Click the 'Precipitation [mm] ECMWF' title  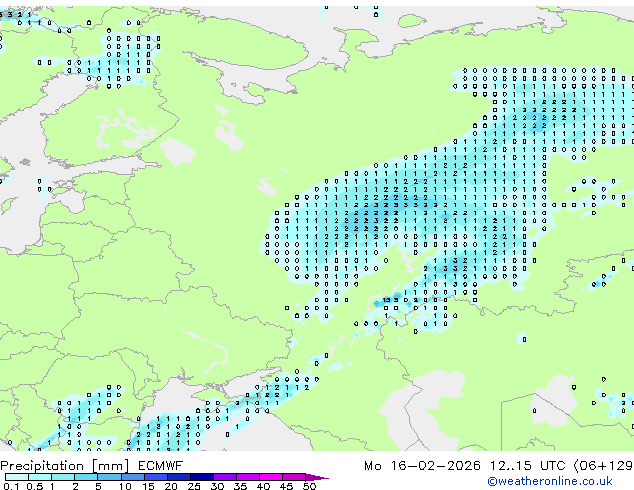coord(92,466)
